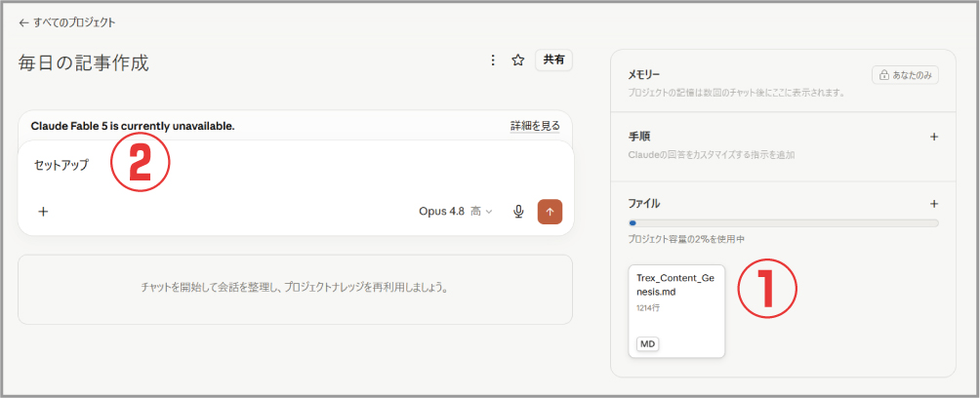Click the project capacity usage bar
This screenshot has width=980, height=398.
point(783,223)
